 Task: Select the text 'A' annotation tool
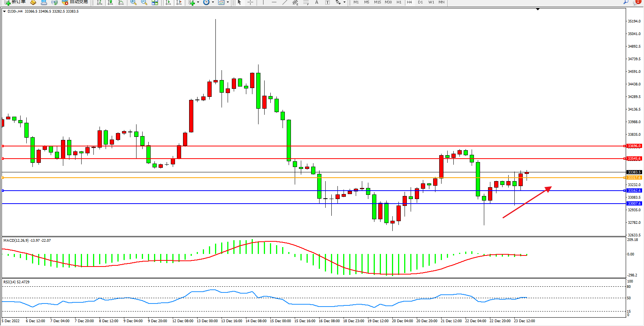[316, 2]
